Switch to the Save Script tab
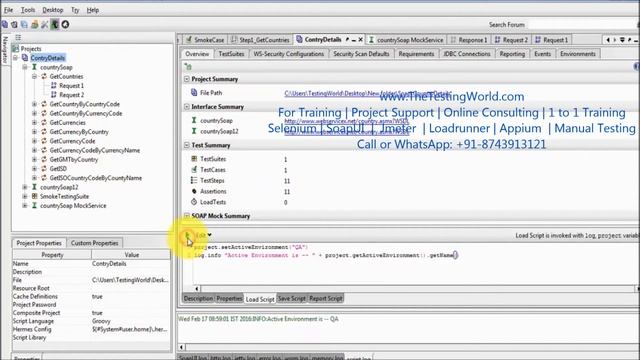This screenshot has height=360, width=640. [x=291, y=298]
